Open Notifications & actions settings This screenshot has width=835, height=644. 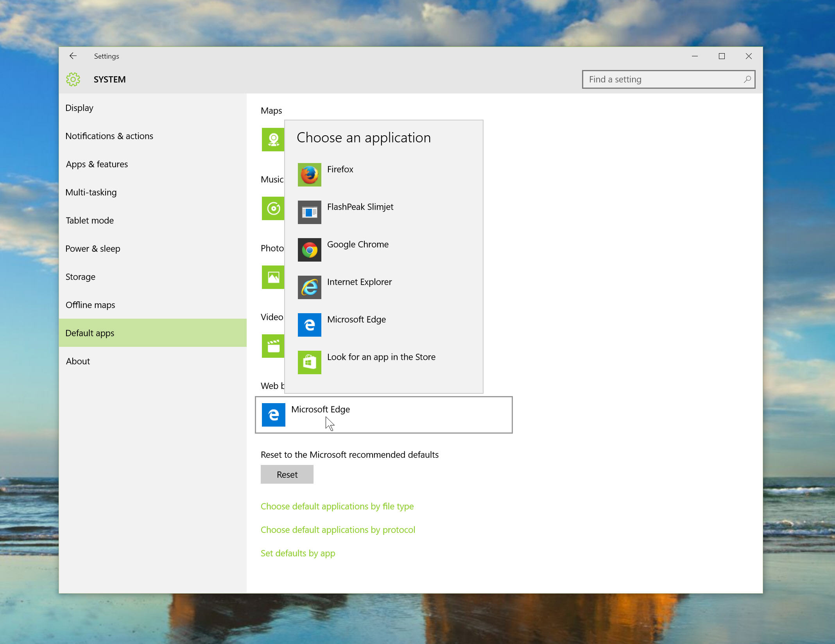[x=109, y=135]
